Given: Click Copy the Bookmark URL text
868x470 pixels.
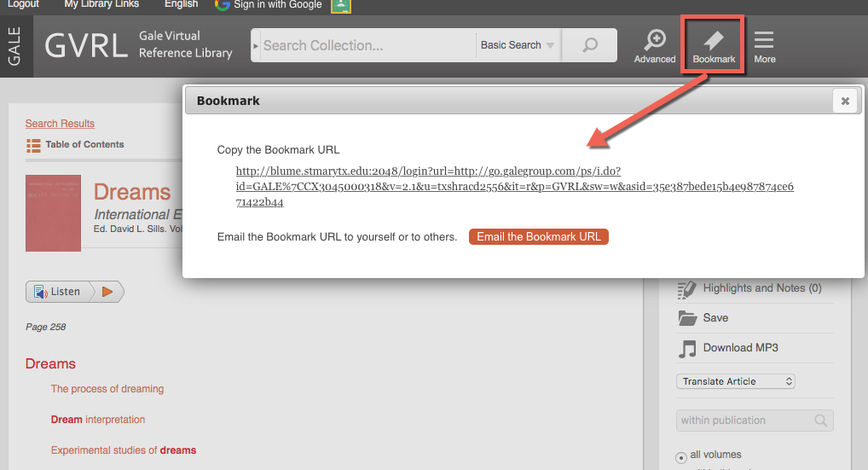Looking at the screenshot, I should tap(279, 150).
